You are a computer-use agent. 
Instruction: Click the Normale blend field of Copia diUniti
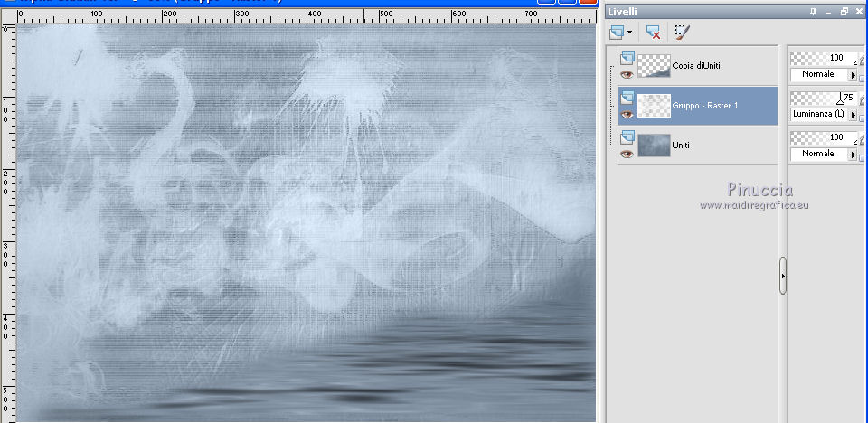coord(819,75)
